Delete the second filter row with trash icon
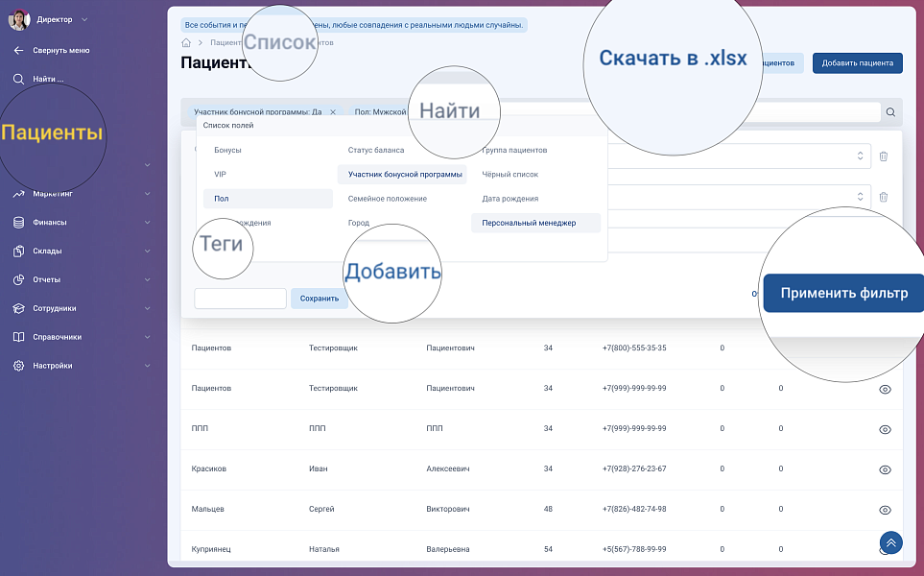The width and height of the screenshot is (924, 576). coord(884,197)
